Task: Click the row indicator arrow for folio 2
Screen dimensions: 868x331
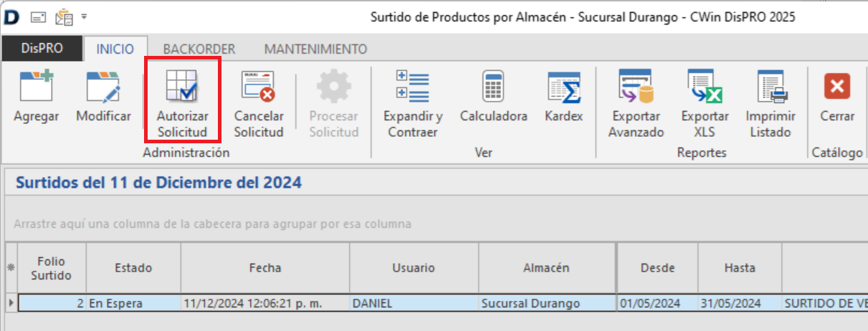Action: (11, 303)
